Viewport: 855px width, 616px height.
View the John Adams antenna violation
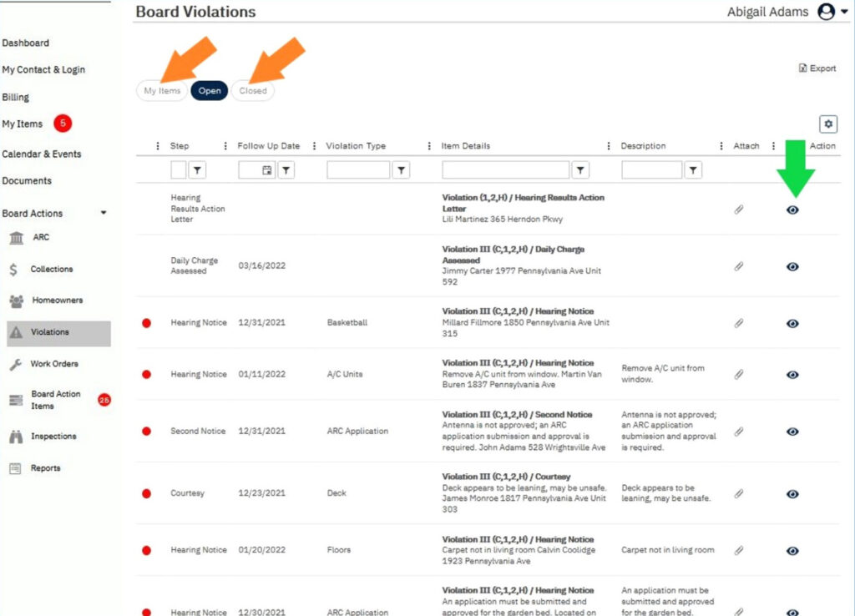(793, 432)
